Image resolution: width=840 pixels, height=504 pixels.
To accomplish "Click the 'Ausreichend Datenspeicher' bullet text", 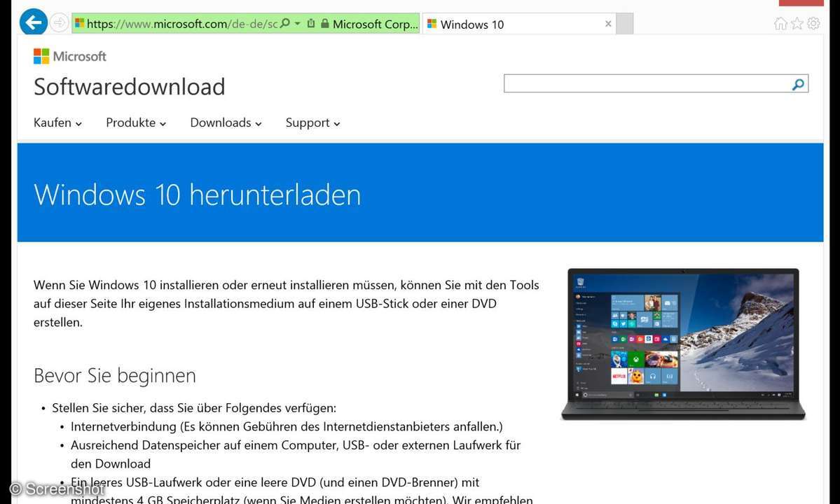I will 296,454.
